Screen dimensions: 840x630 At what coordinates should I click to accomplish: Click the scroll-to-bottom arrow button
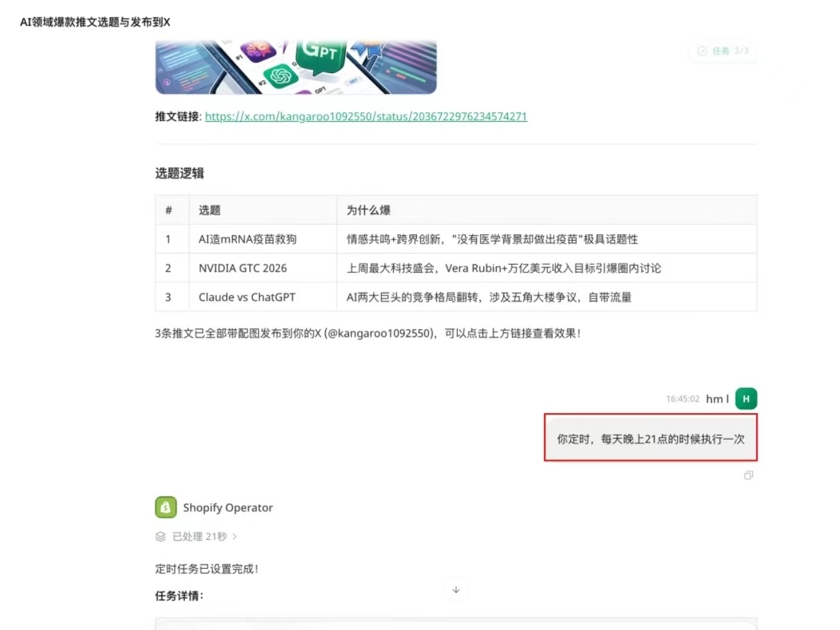click(456, 589)
